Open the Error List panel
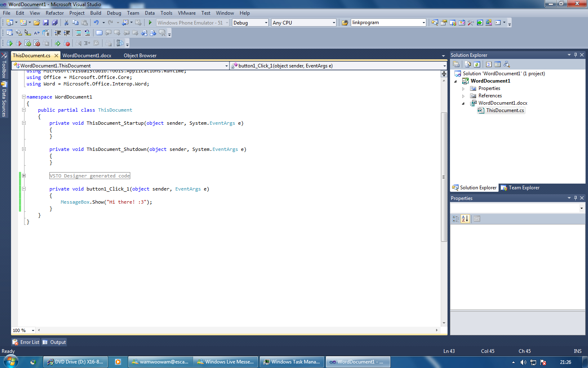Viewport: 588px width, 368px height. 26,342
